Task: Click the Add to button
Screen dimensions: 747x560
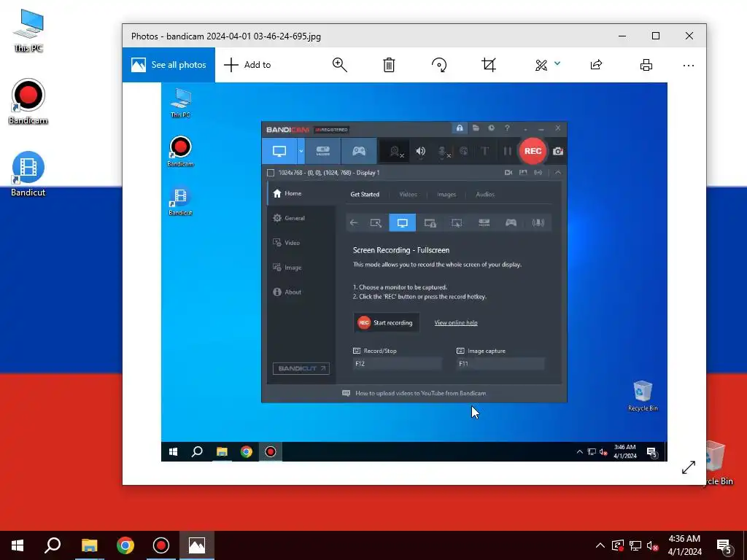Action: 247,65
